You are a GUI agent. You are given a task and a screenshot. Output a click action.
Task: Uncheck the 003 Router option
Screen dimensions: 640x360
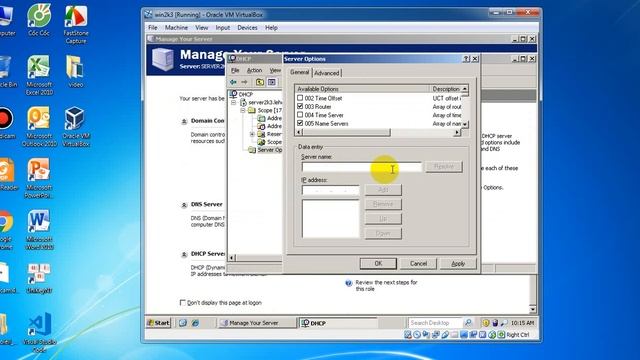coord(300,106)
